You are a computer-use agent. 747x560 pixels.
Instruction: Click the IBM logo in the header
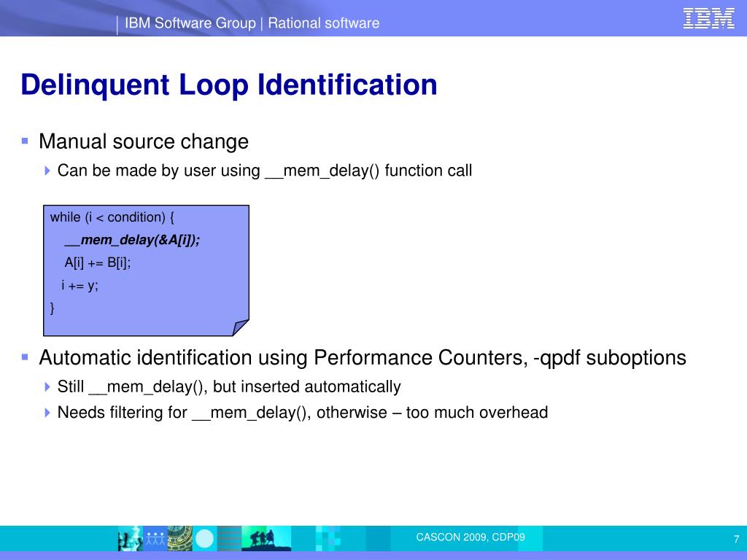[708, 18]
